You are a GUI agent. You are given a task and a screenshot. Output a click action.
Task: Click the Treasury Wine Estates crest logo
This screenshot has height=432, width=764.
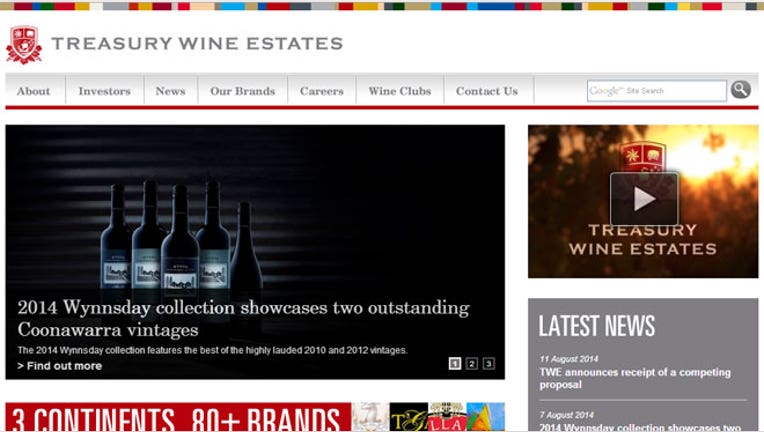pos(24,45)
